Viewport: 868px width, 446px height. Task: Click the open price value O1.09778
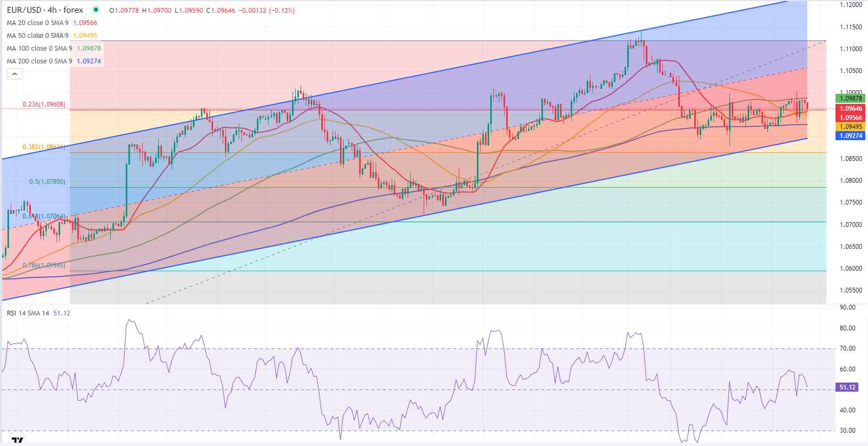click(x=124, y=11)
